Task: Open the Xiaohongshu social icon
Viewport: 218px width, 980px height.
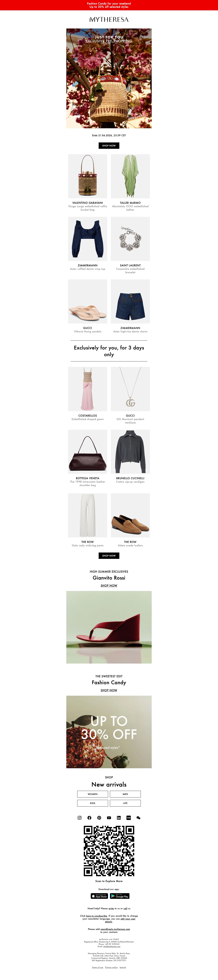Action: (x=128, y=818)
